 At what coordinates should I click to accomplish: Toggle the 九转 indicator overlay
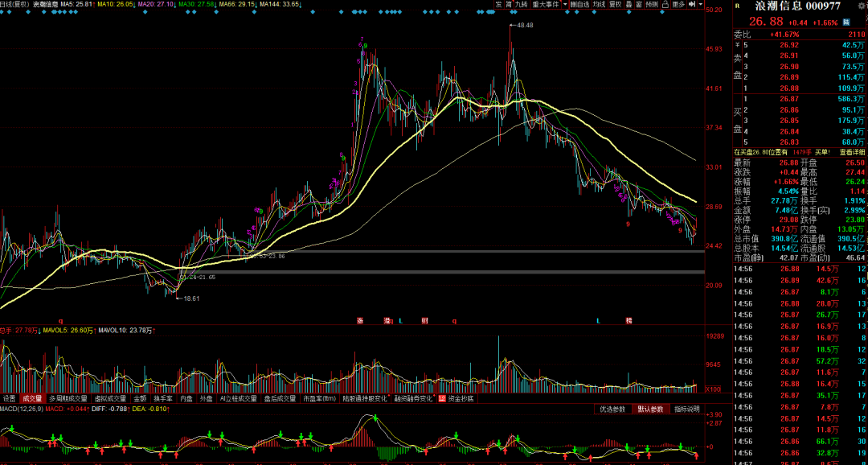click(x=522, y=5)
